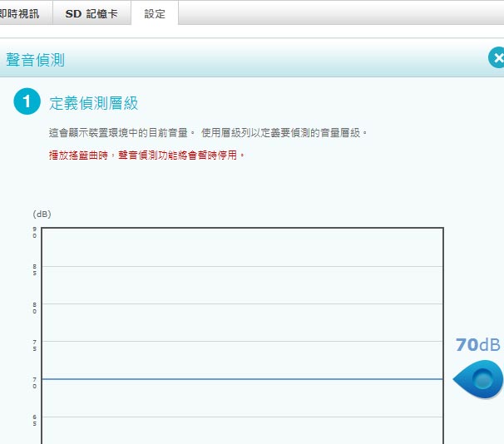Click the step 1 circle icon
Viewport: 504px width, 444px height.
tap(27, 102)
